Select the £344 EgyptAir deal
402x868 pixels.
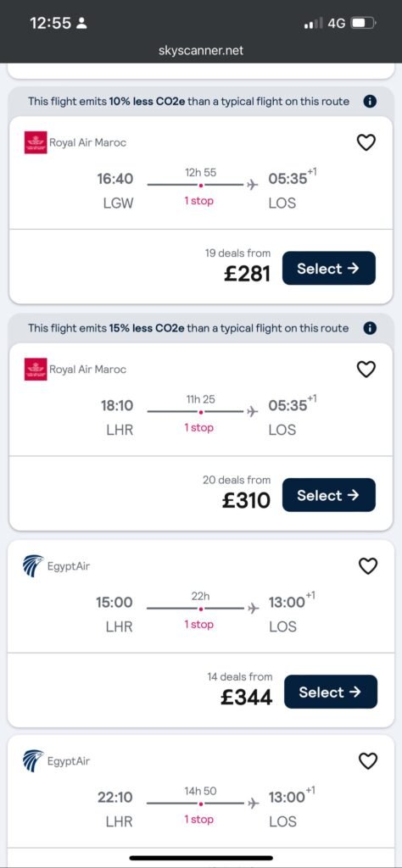[331, 692]
